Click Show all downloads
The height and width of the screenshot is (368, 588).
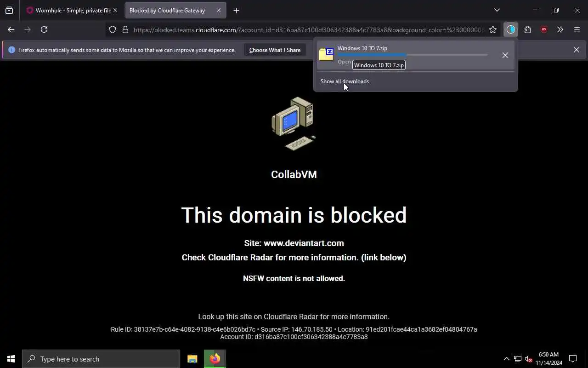(x=345, y=81)
